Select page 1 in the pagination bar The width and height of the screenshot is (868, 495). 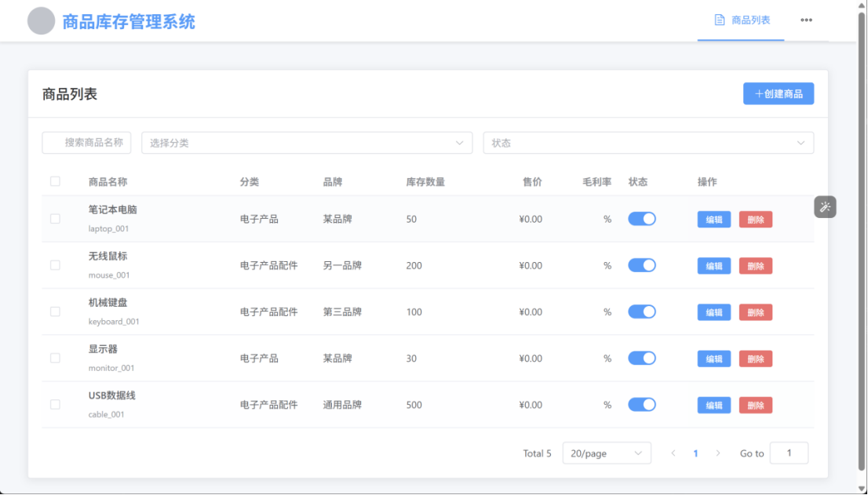696,453
